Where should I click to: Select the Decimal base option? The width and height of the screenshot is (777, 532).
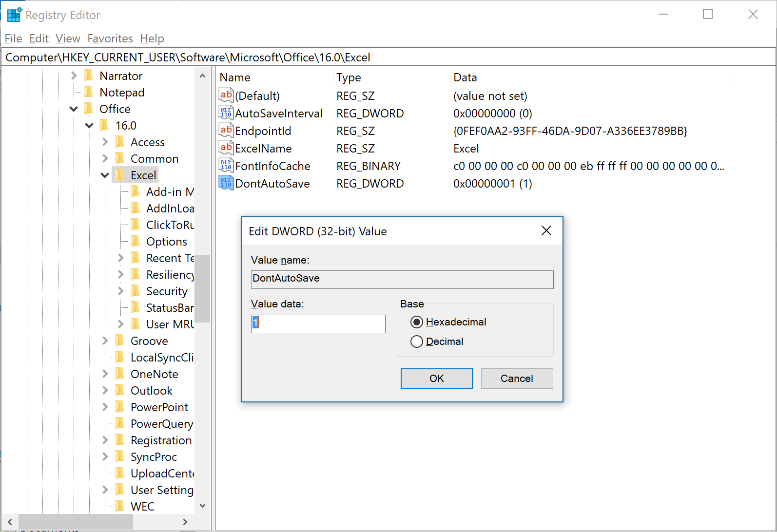pyautogui.click(x=417, y=342)
